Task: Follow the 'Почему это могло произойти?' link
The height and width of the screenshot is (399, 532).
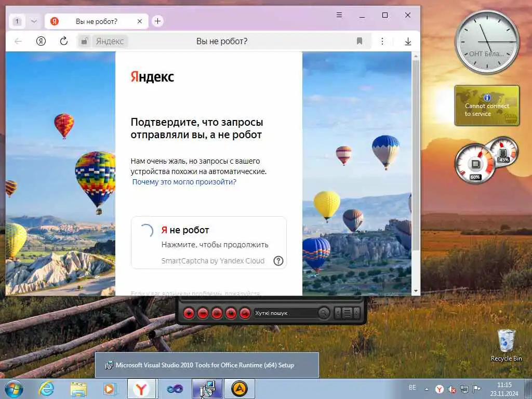Action: (x=184, y=182)
